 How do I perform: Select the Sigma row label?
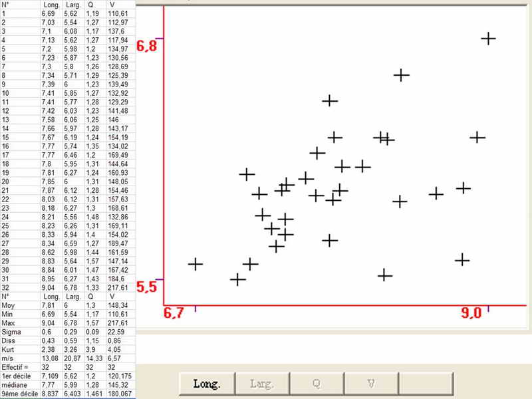tap(11, 330)
